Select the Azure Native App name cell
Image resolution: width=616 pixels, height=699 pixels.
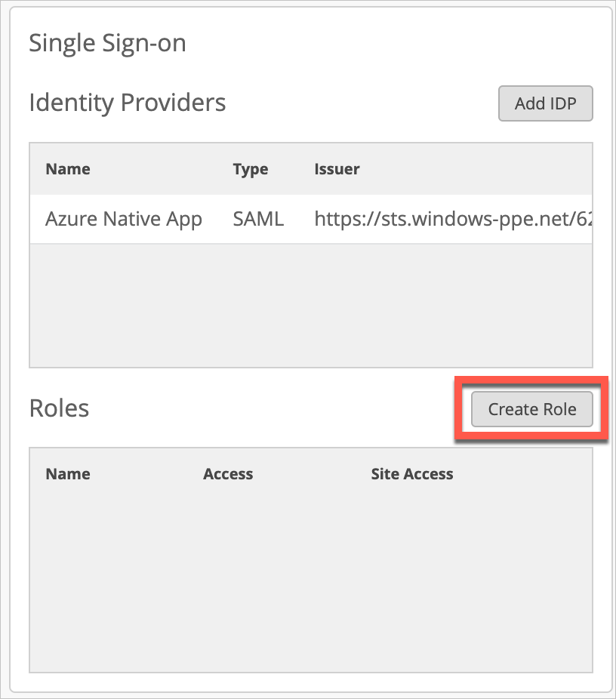coord(123,219)
